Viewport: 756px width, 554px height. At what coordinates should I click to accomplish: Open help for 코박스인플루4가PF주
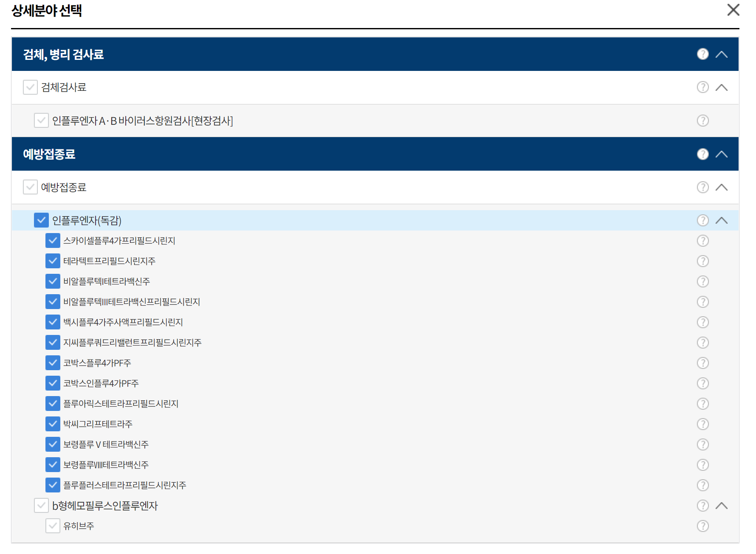pyautogui.click(x=703, y=383)
